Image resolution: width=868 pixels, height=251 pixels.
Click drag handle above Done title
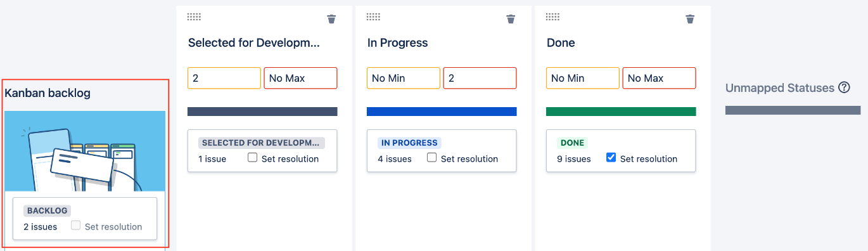tap(552, 16)
